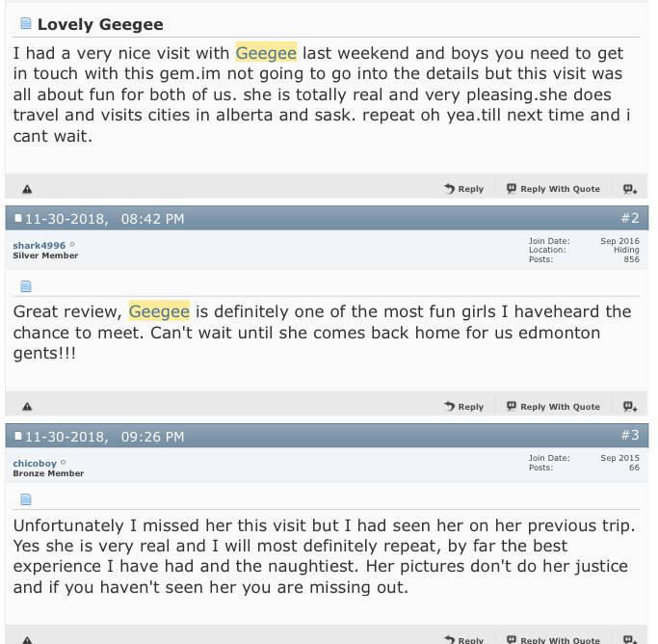Screen dimensions: 658x644
Task: Click document icon in chicoboy's post
Action: pos(26,499)
